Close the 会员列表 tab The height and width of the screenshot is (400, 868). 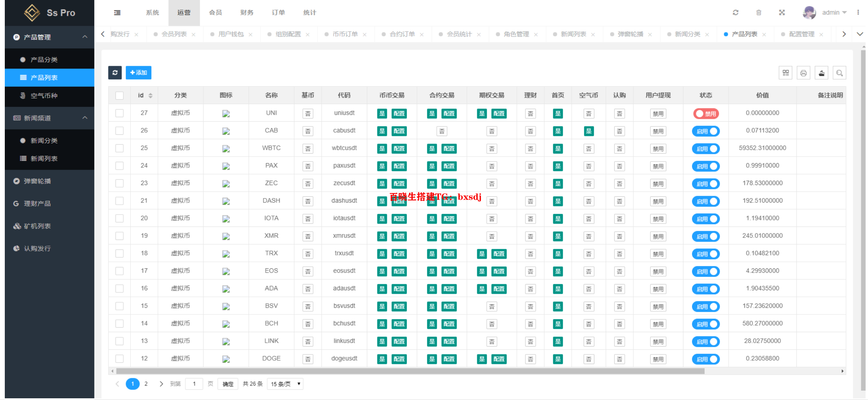tap(194, 35)
